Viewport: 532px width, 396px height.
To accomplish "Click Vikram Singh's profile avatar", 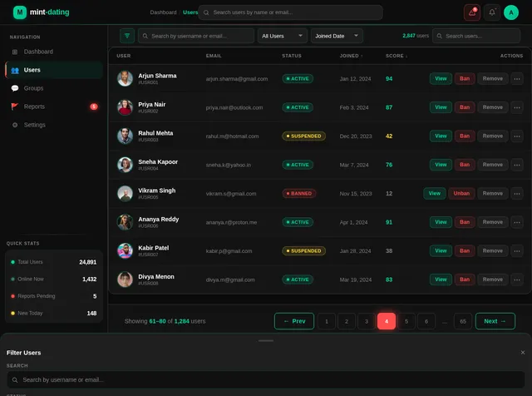I will (125, 194).
